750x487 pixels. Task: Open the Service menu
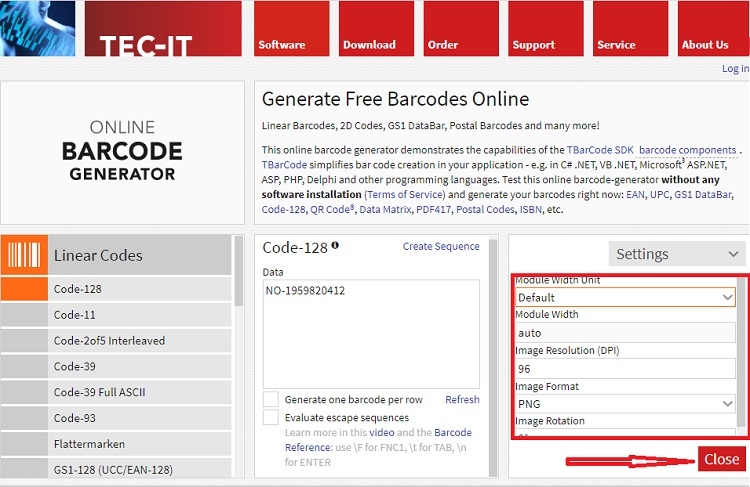pyautogui.click(x=630, y=29)
